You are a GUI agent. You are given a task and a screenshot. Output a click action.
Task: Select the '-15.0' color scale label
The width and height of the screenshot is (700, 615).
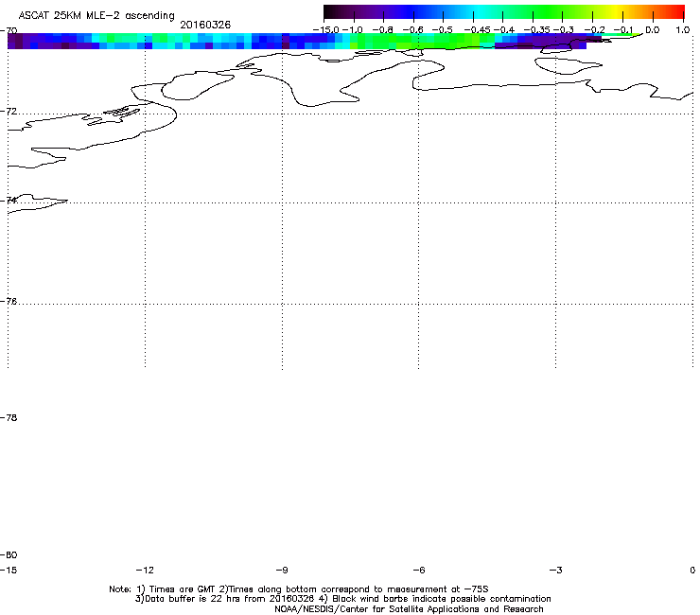click(x=326, y=30)
